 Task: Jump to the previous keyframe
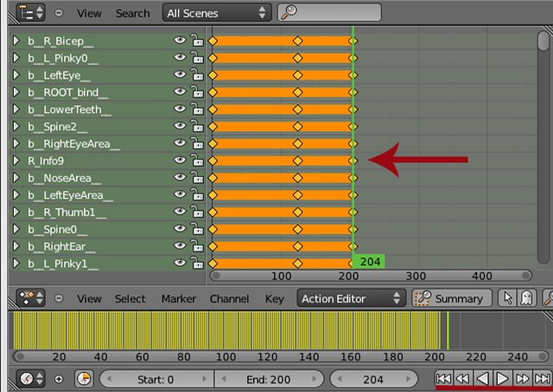tap(463, 378)
